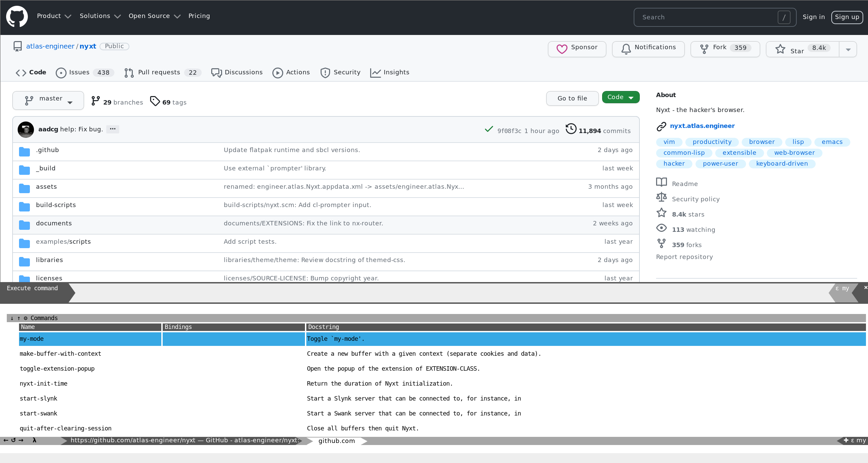Open a new buffer with the plus icon
The height and width of the screenshot is (463, 868).
(x=846, y=440)
